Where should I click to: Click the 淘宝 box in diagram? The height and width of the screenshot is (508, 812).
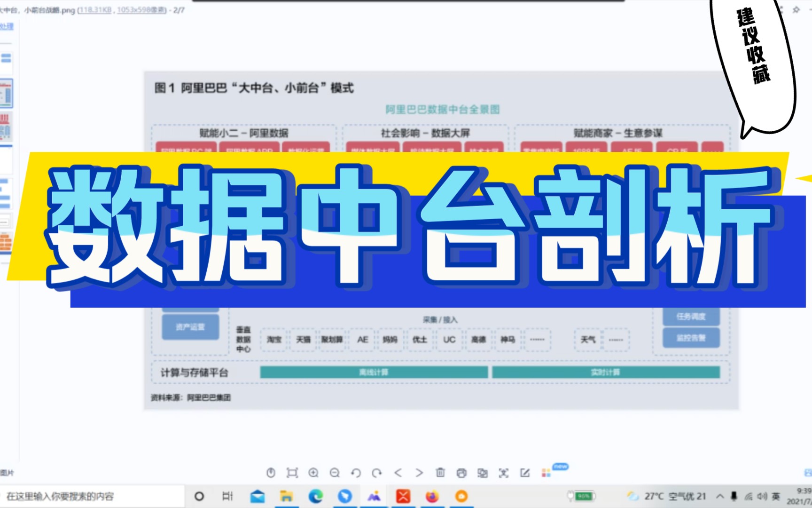click(274, 339)
